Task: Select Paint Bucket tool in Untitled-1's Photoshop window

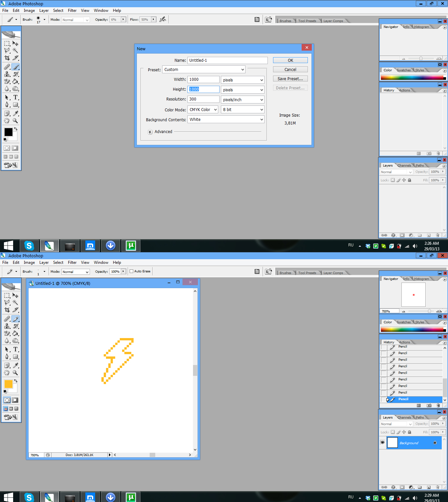Action: click(15, 333)
